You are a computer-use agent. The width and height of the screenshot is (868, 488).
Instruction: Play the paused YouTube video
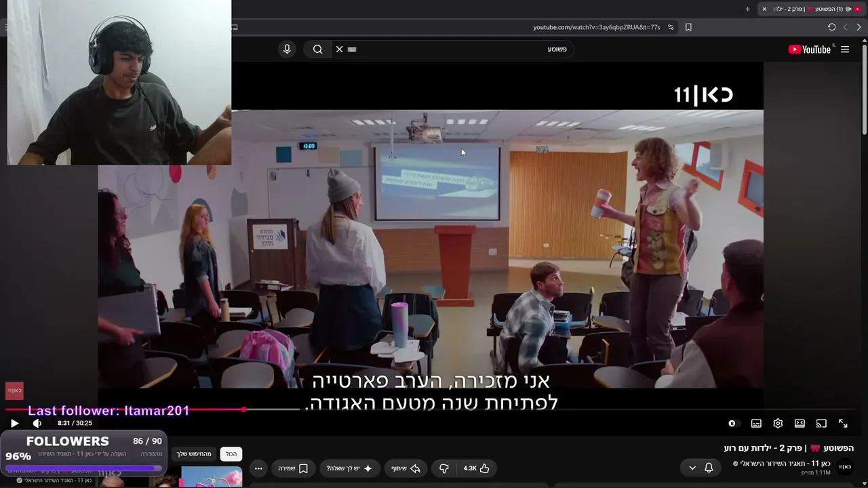[x=14, y=424]
